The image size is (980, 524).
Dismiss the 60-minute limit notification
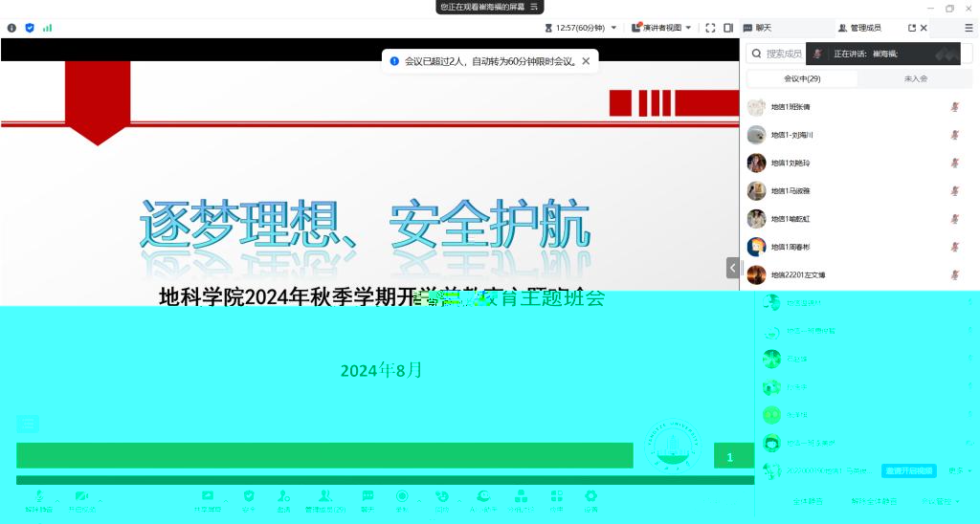[586, 61]
